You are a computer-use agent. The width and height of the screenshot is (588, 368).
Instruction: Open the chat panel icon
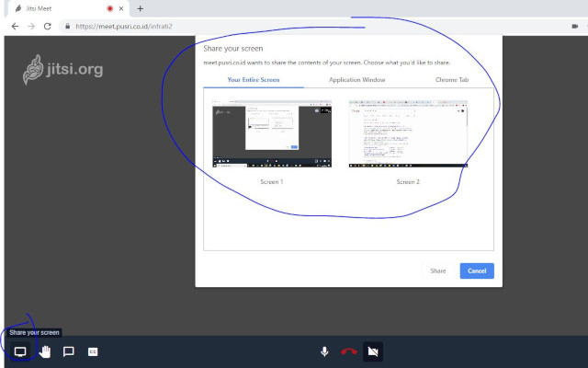coord(68,351)
